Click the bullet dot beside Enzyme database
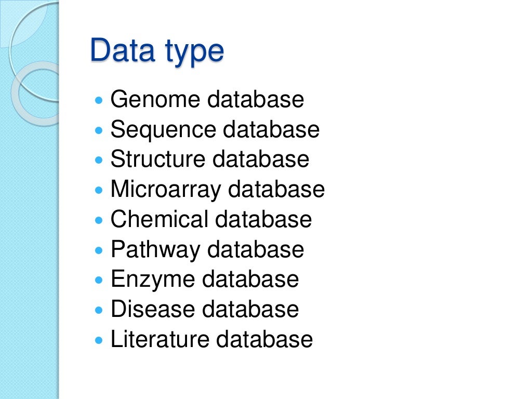532x399 pixels. [x=99, y=280]
